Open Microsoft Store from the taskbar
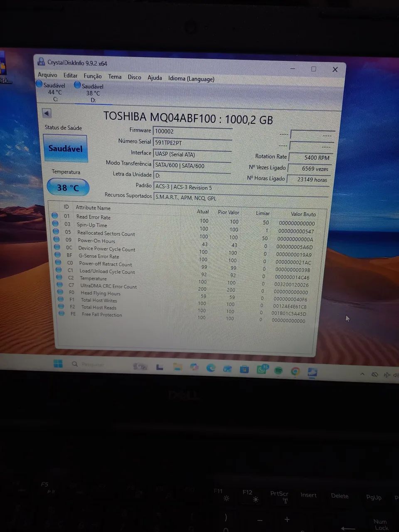This screenshot has width=399, height=532. (x=244, y=369)
